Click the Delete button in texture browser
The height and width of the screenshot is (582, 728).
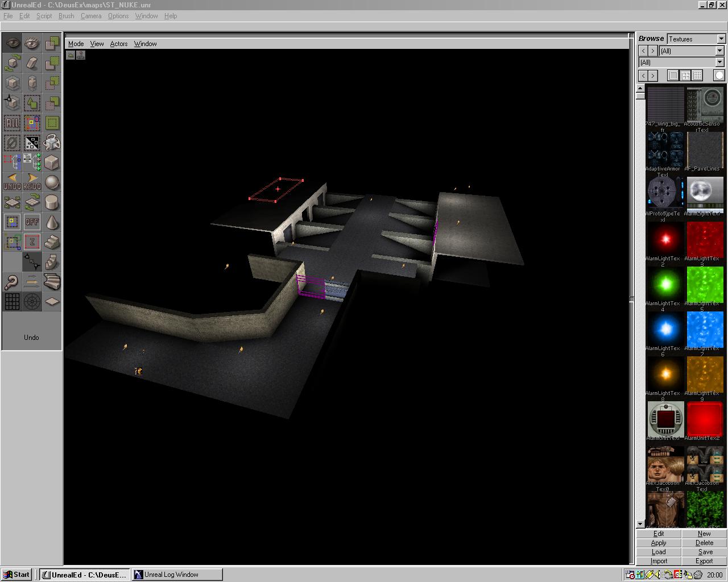(x=704, y=543)
